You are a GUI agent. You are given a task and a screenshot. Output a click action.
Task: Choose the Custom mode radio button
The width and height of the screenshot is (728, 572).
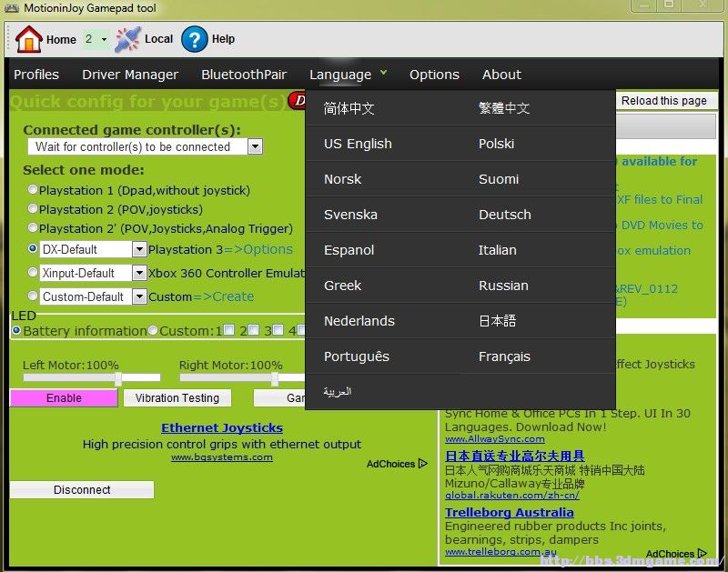[33, 296]
